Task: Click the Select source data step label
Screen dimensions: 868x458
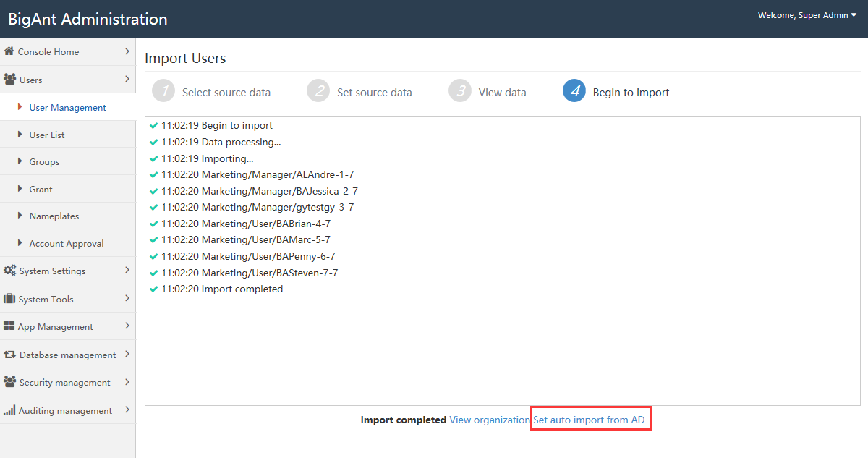Action: coord(226,93)
